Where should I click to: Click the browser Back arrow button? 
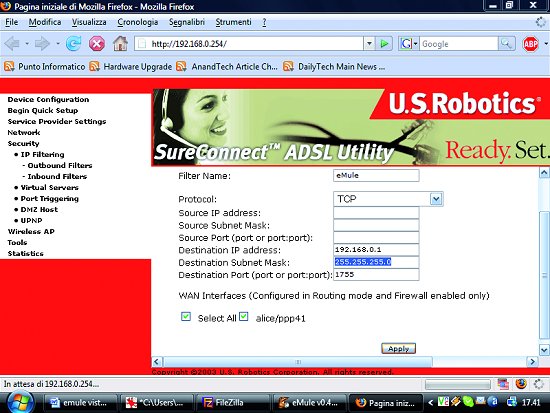point(12,44)
